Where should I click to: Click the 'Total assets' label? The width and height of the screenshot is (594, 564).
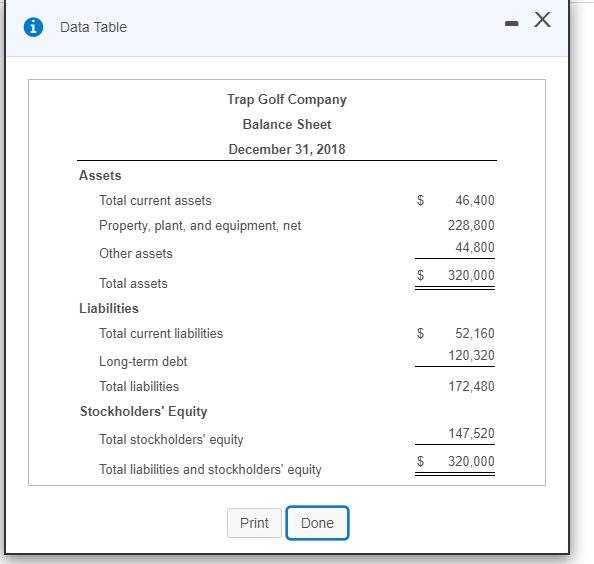pyautogui.click(x=133, y=283)
